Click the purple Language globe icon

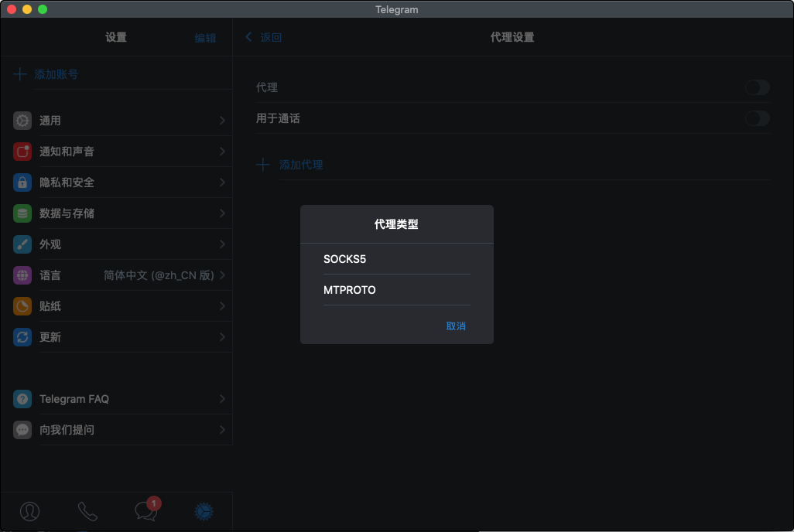[22, 275]
